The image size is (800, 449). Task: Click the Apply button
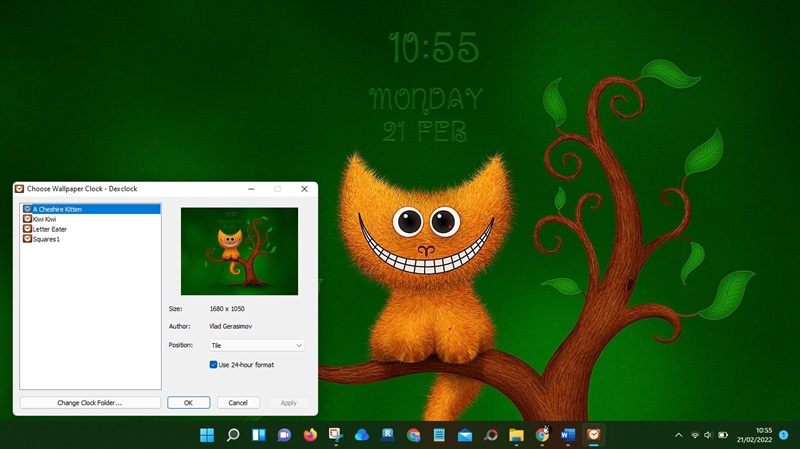(x=288, y=403)
